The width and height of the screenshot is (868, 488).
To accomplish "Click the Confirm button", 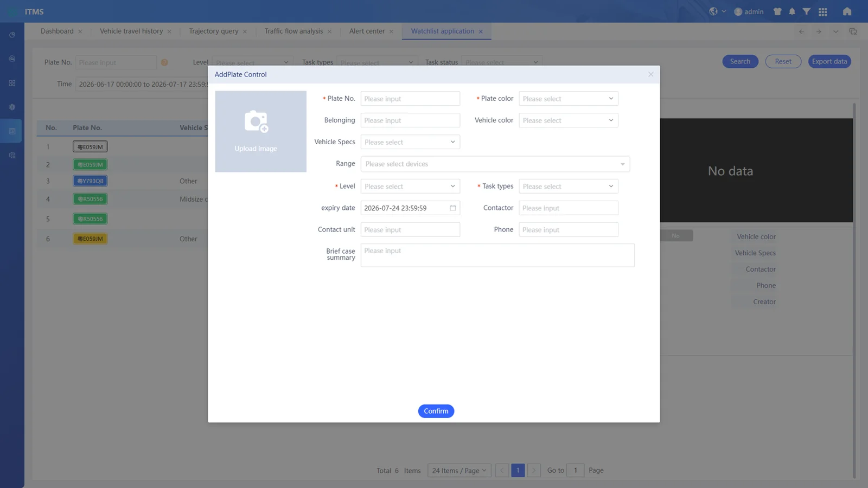I will tap(436, 411).
